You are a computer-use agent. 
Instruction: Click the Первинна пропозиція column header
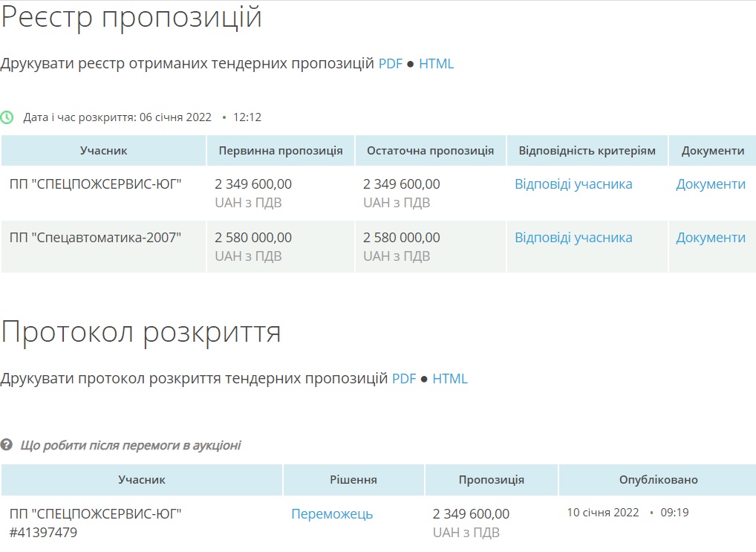point(280,151)
